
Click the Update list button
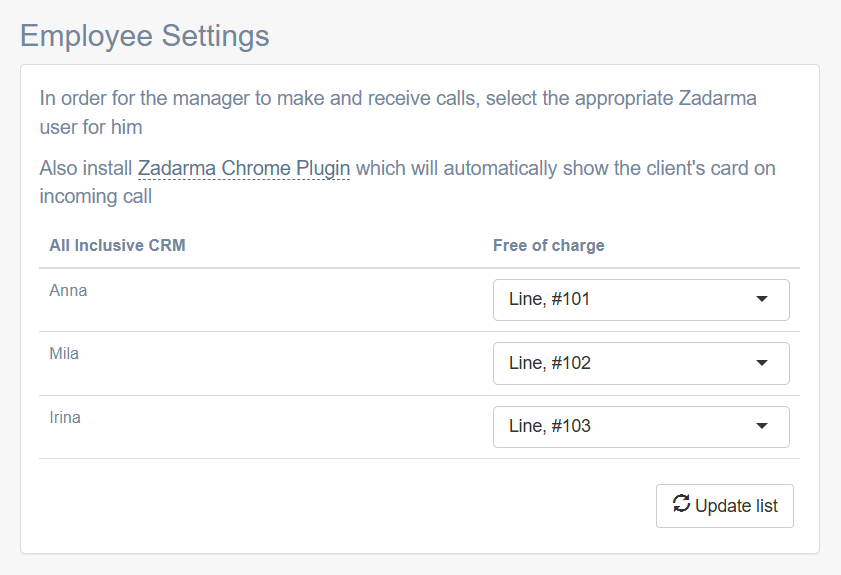pos(725,506)
